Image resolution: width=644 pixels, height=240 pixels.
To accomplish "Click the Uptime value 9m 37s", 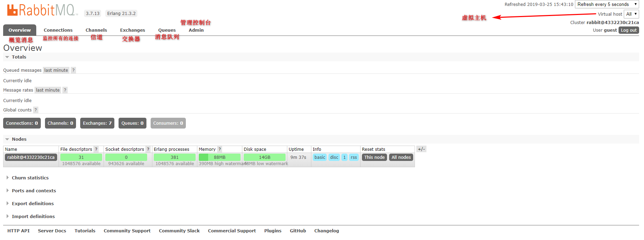I will [298, 157].
